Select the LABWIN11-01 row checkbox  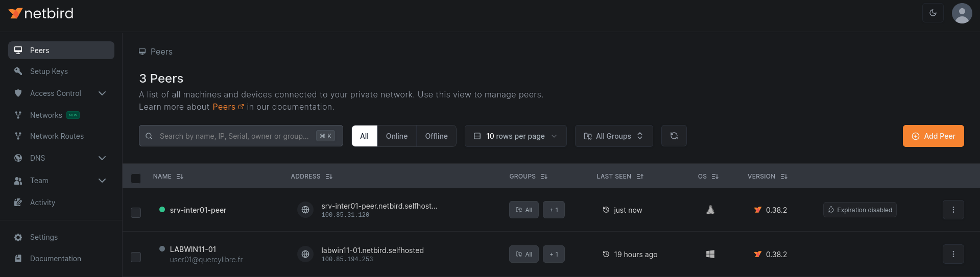[x=136, y=257]
